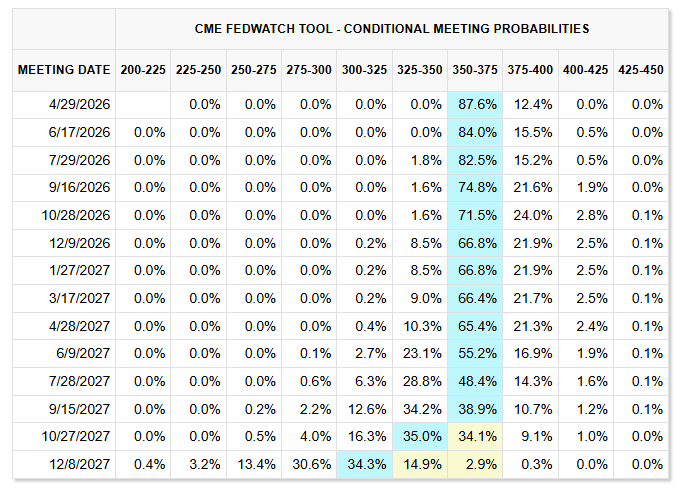Click the 12/8/2027 meeting date
This screenshot has width=680, height=491.
[77, 465]
